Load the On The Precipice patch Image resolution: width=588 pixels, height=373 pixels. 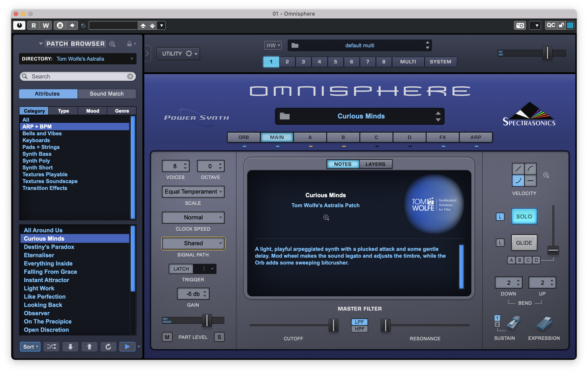[x=75, y=322]
